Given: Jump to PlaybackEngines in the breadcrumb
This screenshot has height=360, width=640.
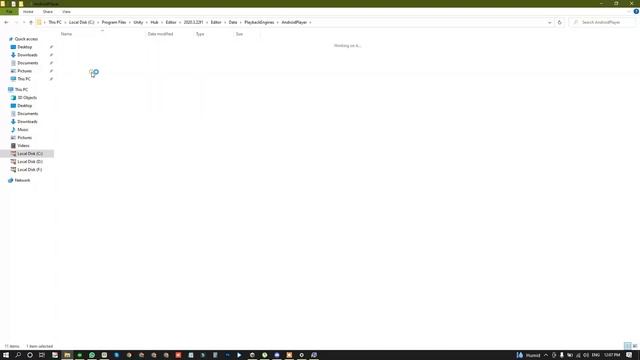Looking at the screenshot, I should tap(259, 22).
